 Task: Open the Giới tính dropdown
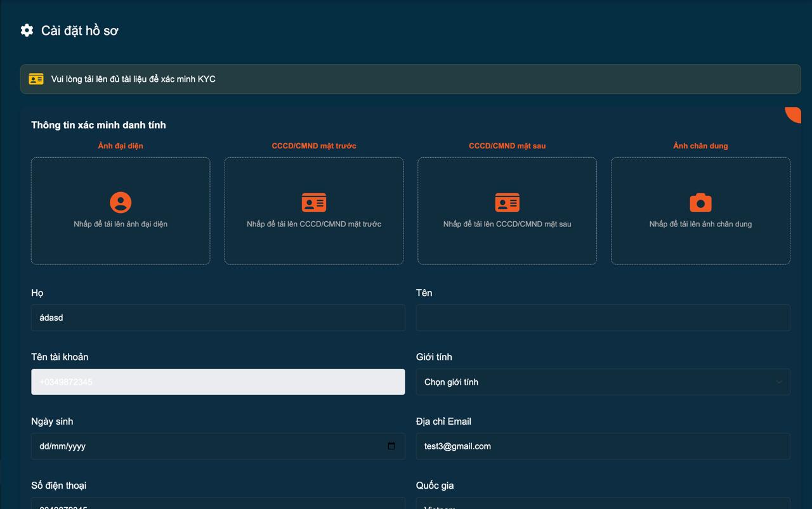click(603, 382)
